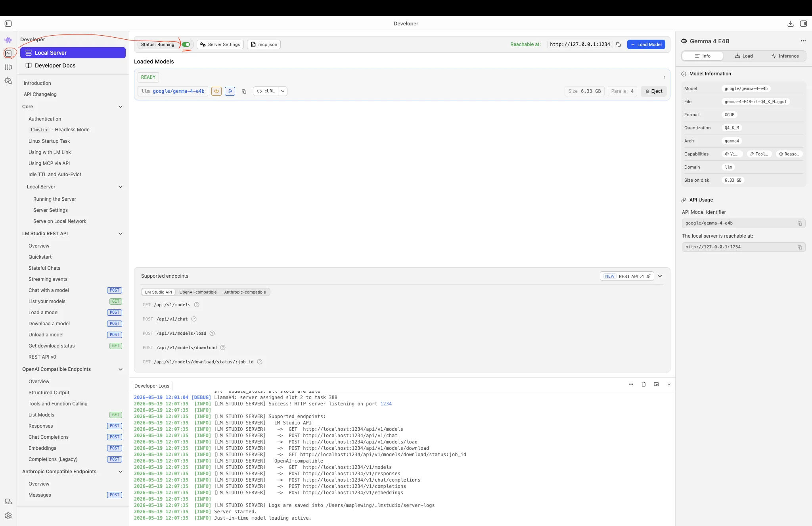812x526 pixels.
Task: Open Server Settings
Action: coord(220,44)
